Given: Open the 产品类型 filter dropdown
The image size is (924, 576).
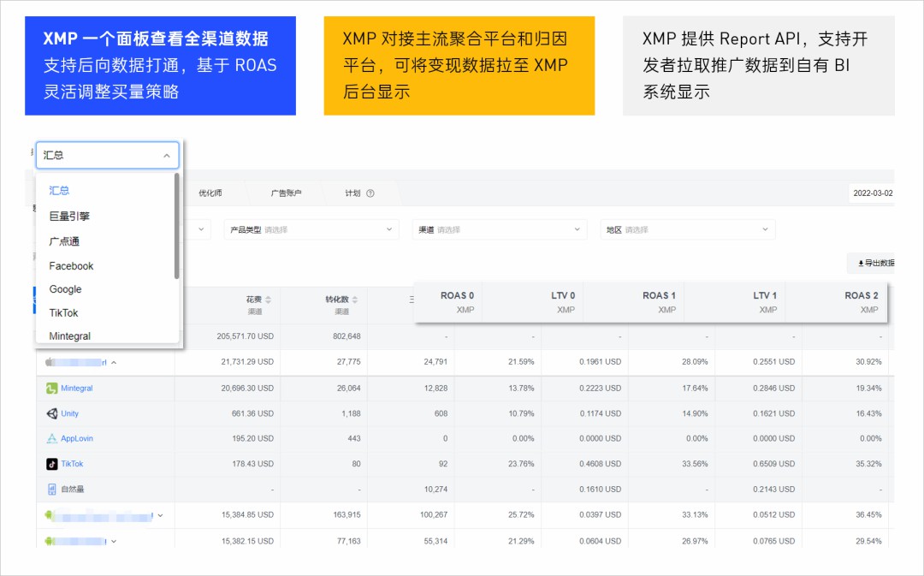Looking at the screenshot, I should coord(311,229).
